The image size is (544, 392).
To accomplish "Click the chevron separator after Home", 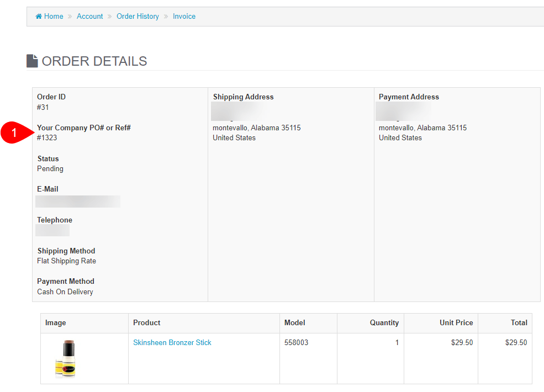I will 70,17.
